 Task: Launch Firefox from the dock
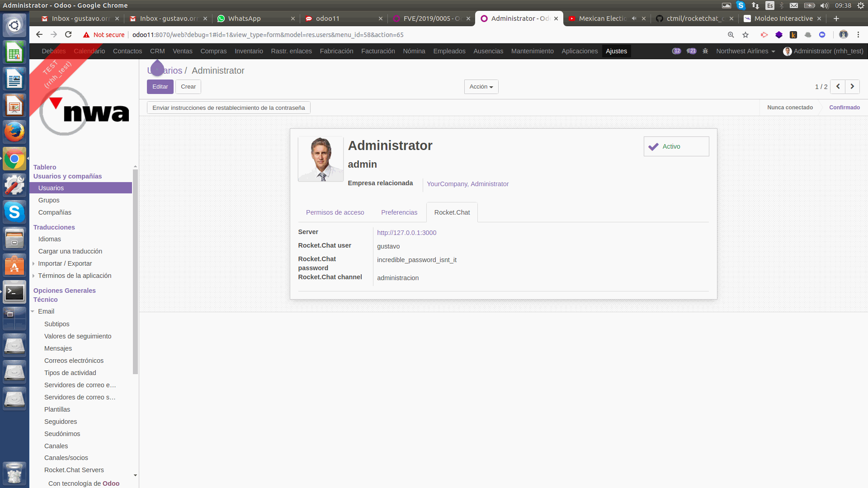pyautogui.click(x=14, y=132)
